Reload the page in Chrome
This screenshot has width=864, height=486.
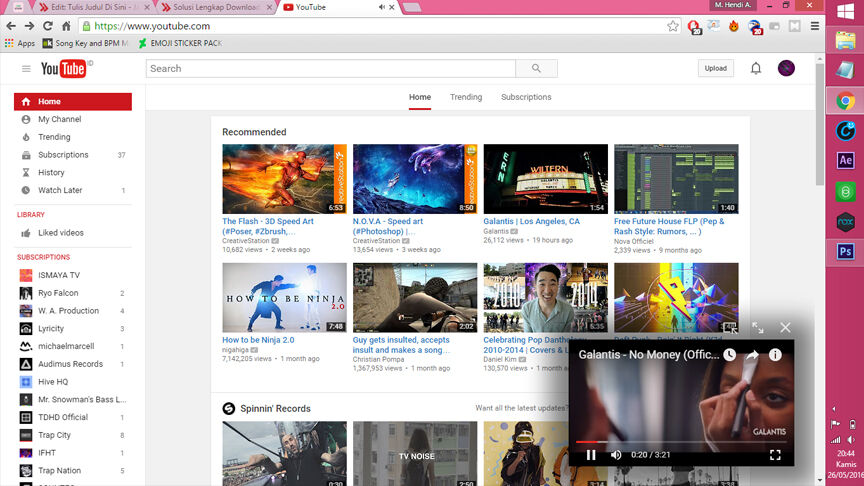(x=47, y=26)
